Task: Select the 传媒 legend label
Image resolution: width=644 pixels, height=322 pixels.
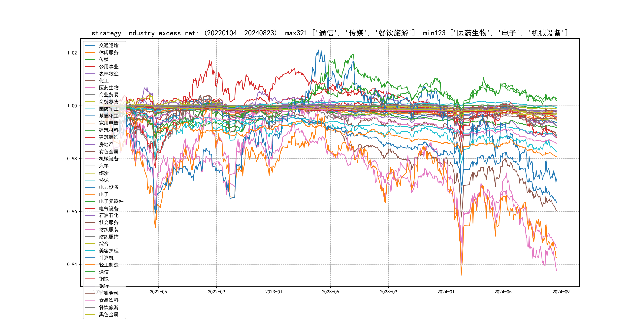Action: coord(104,59)
